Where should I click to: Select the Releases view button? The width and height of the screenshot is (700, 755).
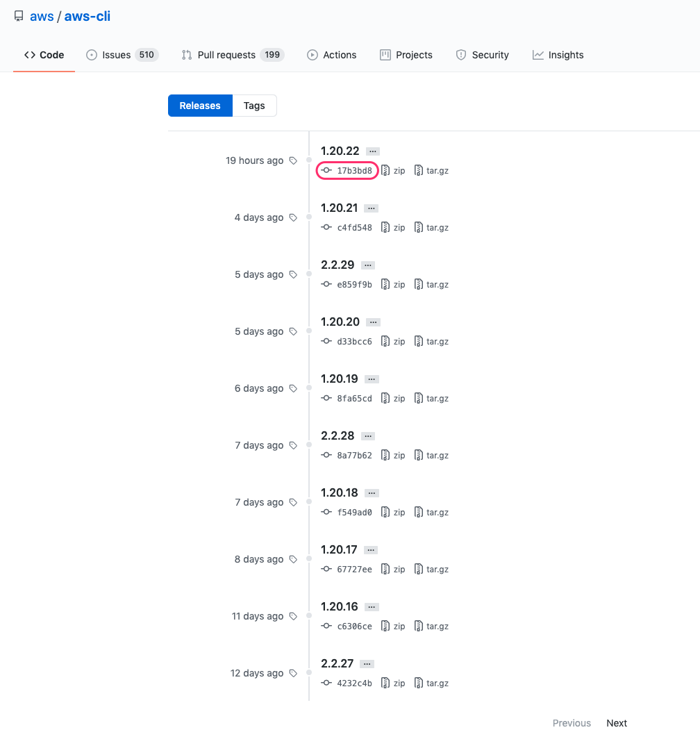coord(199,105)
